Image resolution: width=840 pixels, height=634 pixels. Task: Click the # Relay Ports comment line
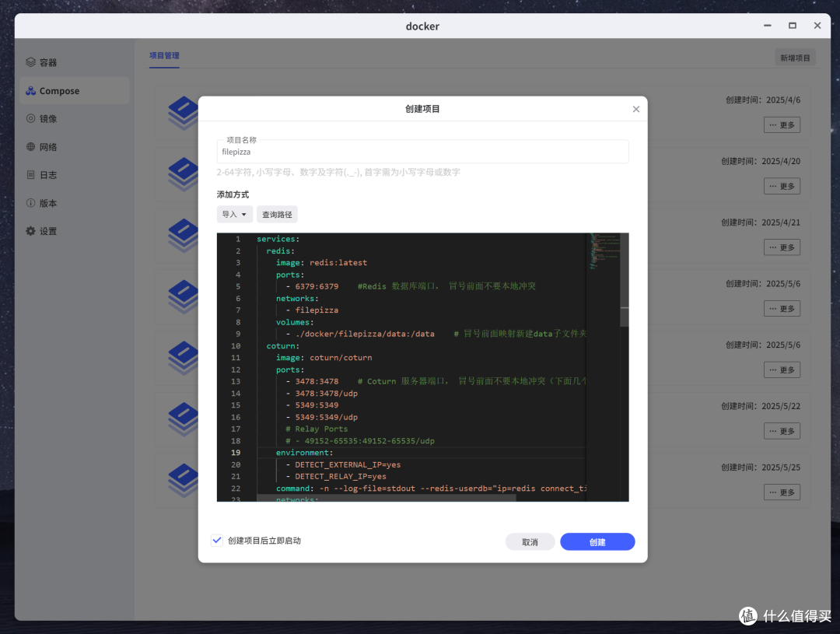click(317, 429)
